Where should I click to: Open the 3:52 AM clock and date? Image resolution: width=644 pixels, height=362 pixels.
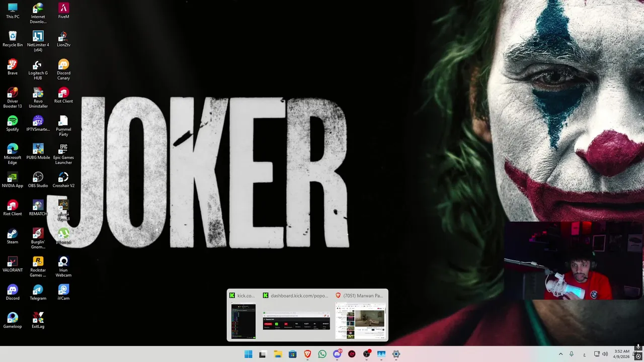[622, 354]
